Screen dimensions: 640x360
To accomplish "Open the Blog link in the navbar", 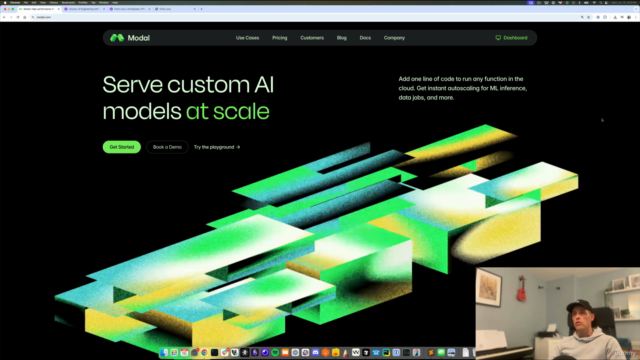I will (x=342, y=38).
